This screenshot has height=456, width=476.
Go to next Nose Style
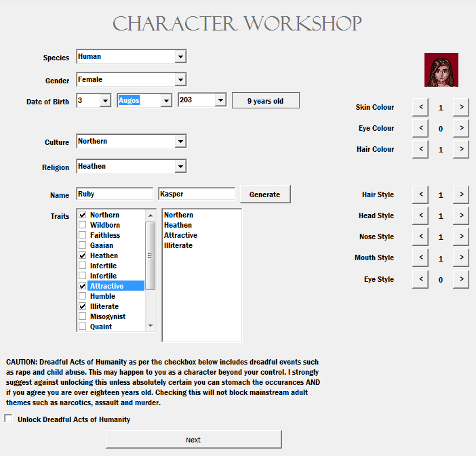coord(461,236)
